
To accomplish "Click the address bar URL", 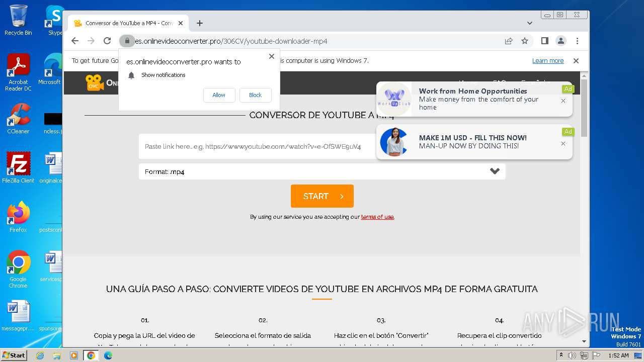I will click(231, 41).
